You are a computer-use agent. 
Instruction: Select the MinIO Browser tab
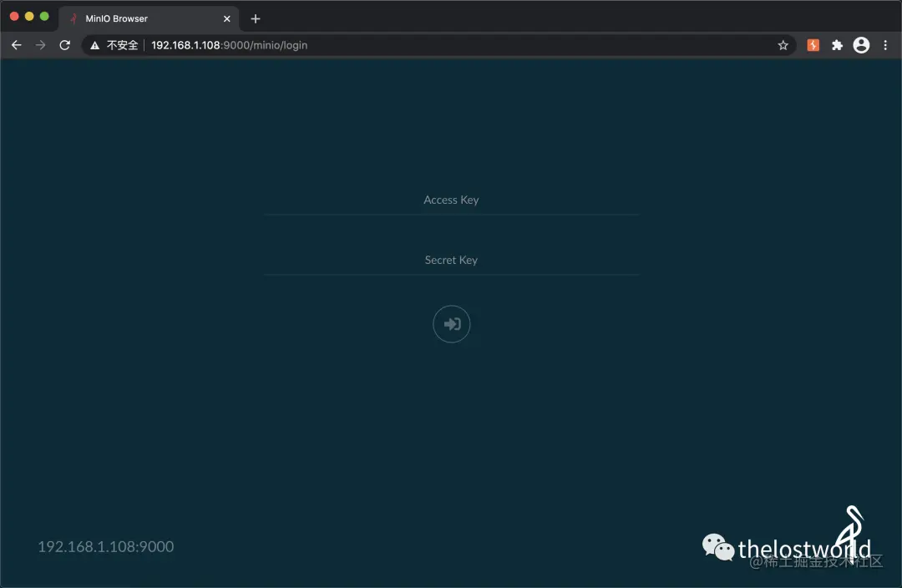[149, 18]
